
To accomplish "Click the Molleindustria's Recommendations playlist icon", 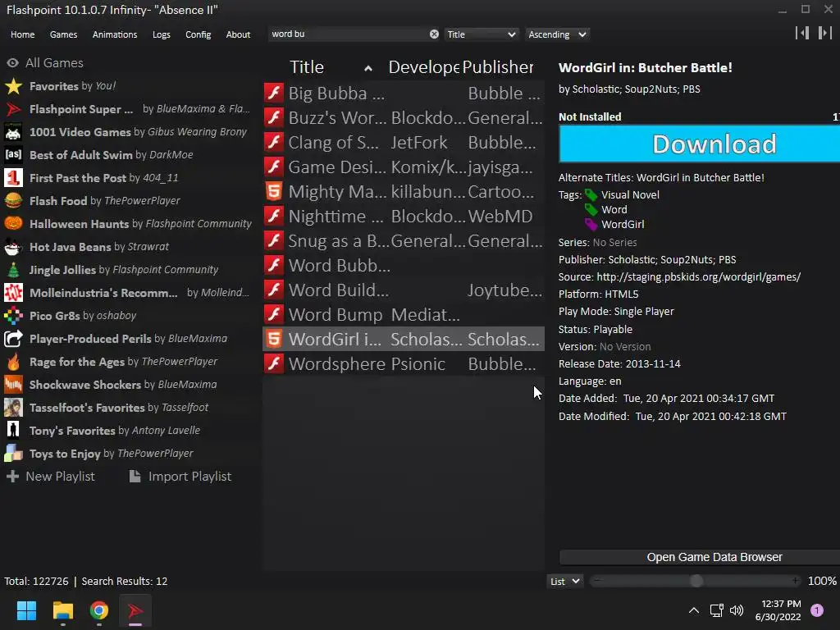I will click(x=13, y=293).
